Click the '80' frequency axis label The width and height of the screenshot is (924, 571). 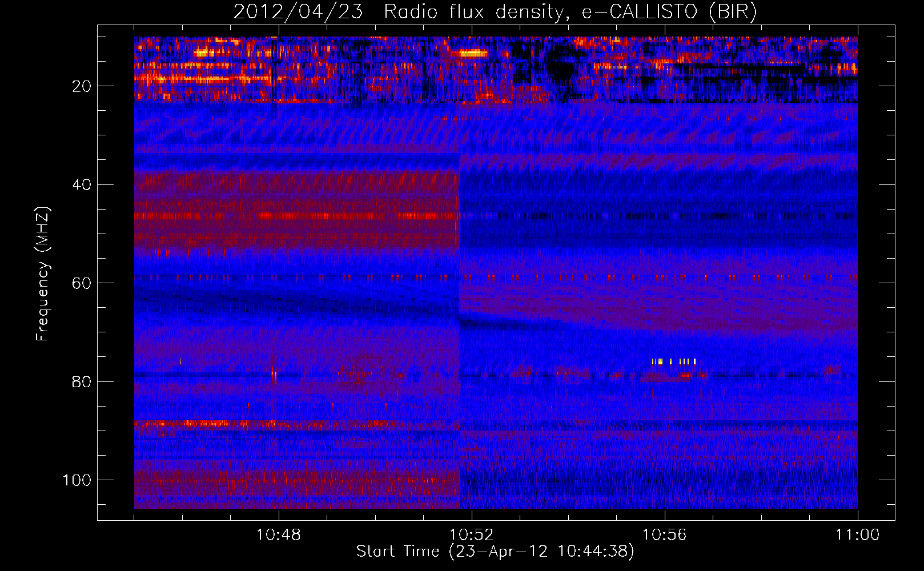[x=82, y=381]
